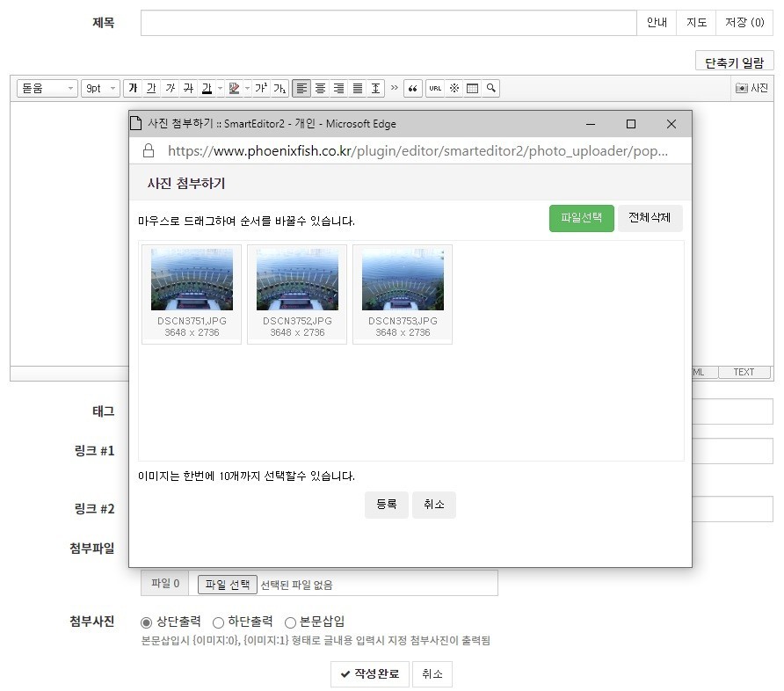
Task: Click the 사진 photo insert button
Action: click(752, 88)
